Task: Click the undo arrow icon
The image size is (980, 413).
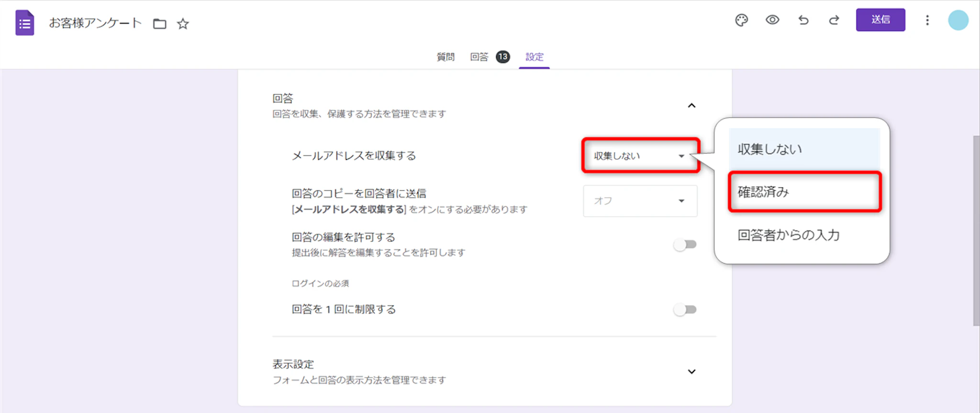Action: click(x=803, y=20)
